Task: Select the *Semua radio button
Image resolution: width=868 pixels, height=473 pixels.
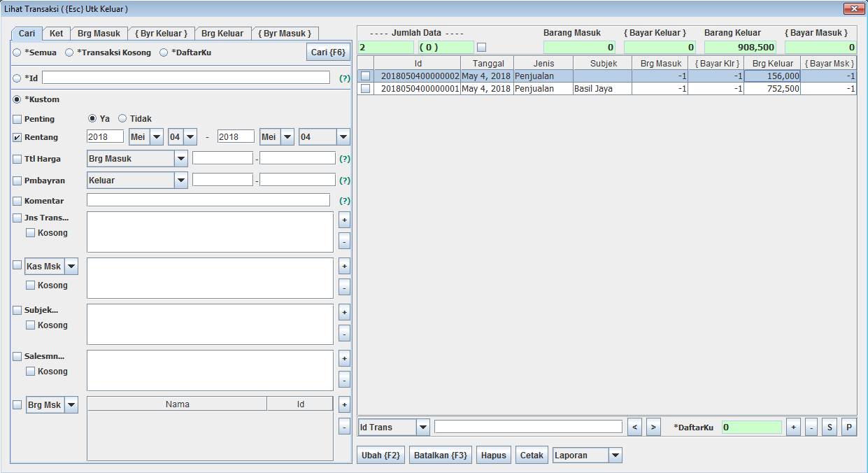Action: pos(17,52)
